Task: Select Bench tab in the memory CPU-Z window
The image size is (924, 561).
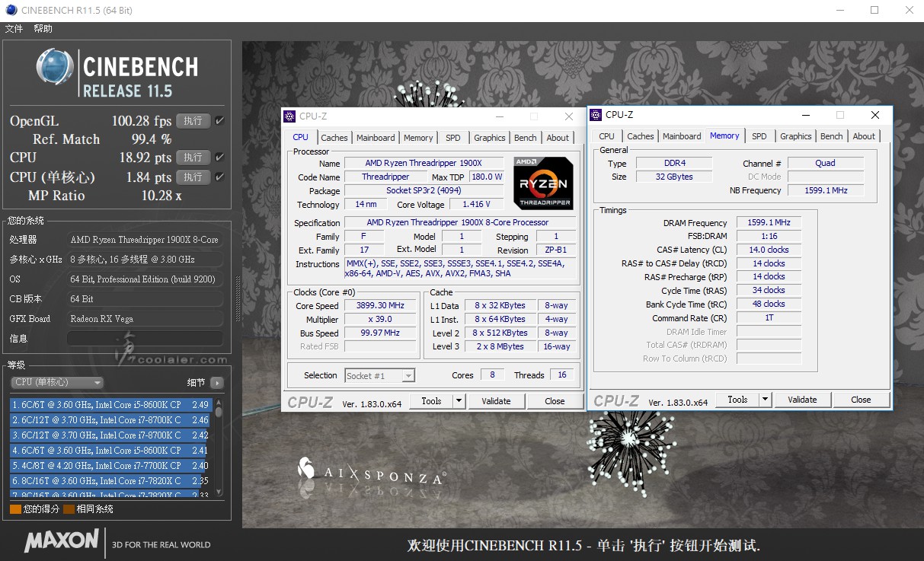Action: coord(832,136)
